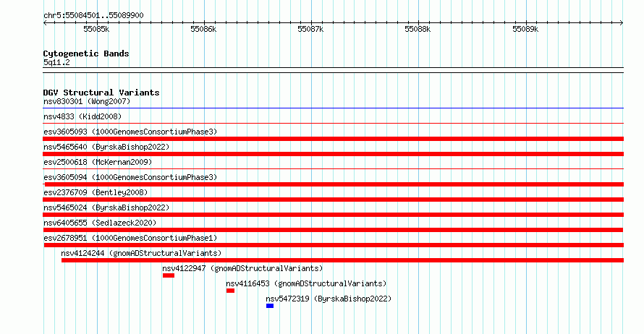Click the 55087k ruler position

click(311, 29)
